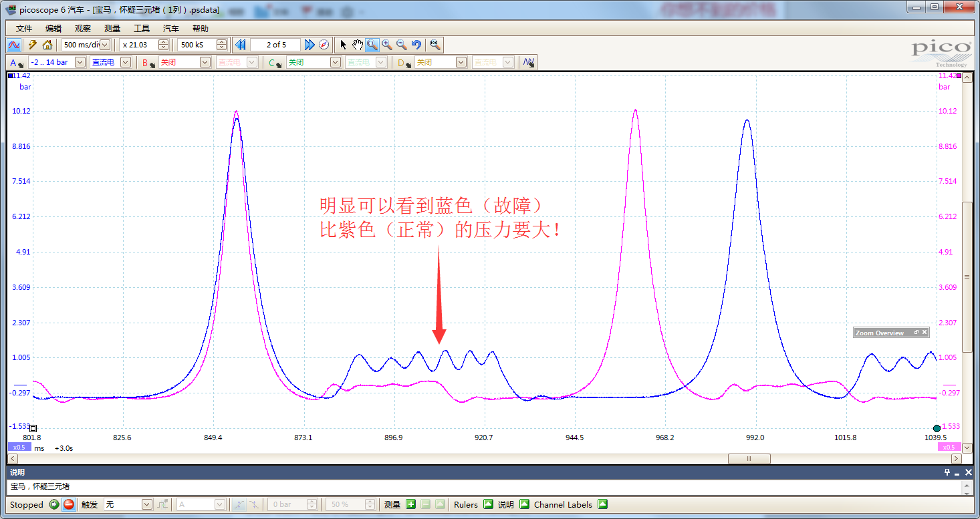
Task: Undo the last zoom
Action: (416, 45)
